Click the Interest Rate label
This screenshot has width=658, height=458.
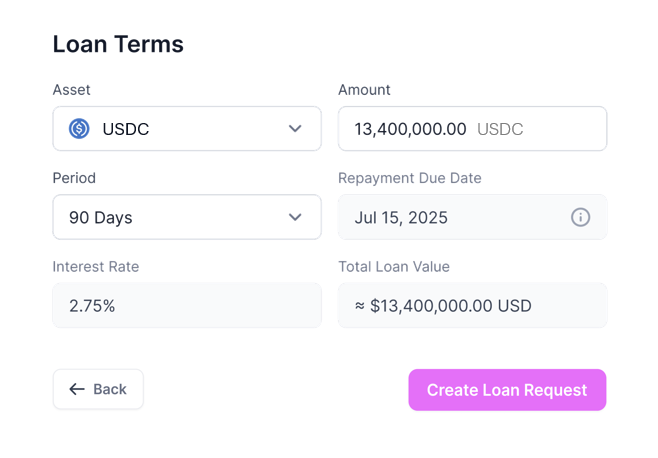[96, 266]
